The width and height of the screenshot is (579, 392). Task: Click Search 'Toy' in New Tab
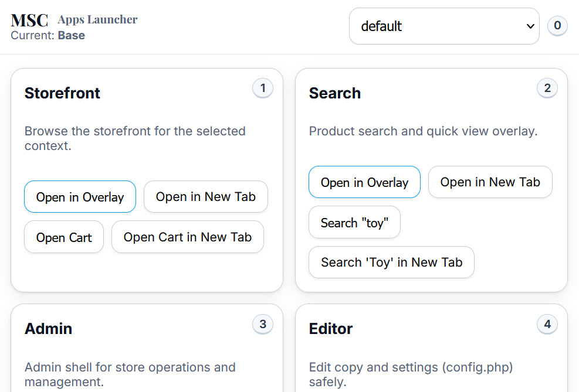tap(391, 262)
